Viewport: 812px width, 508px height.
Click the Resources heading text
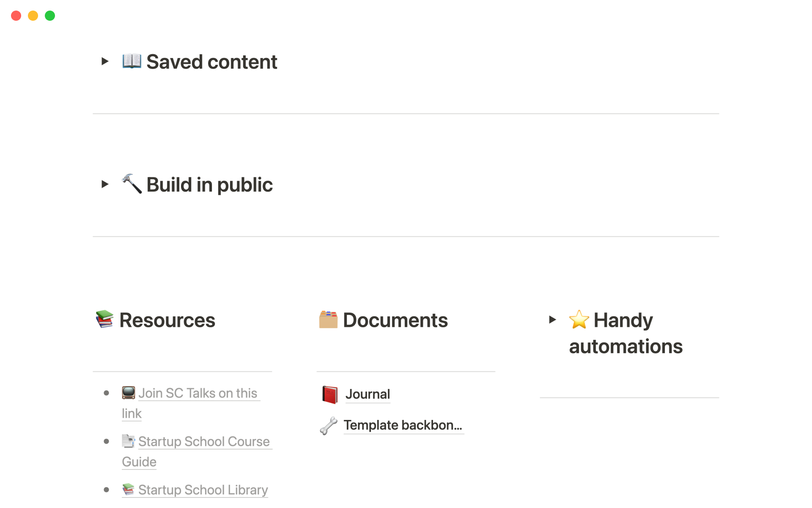167,320
